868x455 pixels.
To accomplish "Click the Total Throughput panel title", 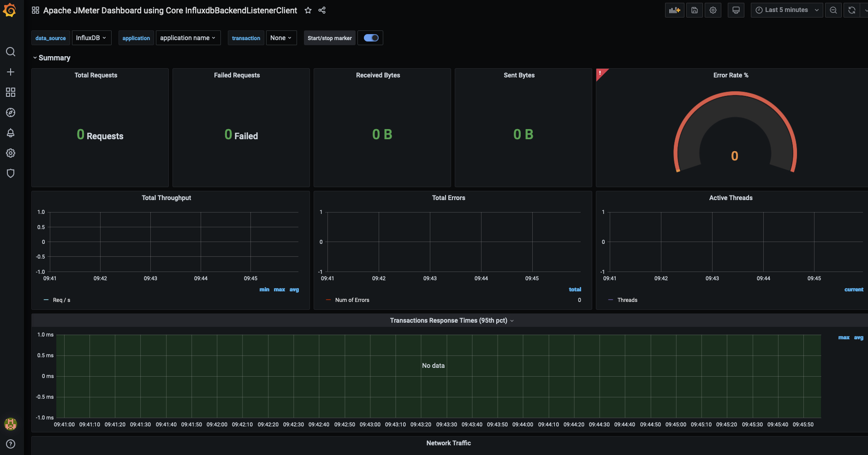I will pos(166,198).
